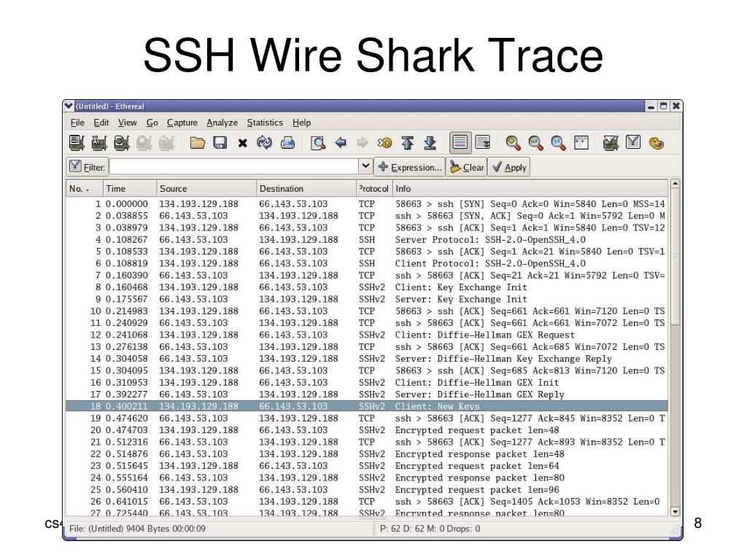Jump to the first packet
The image size is (747, 560).
(407, 143)
